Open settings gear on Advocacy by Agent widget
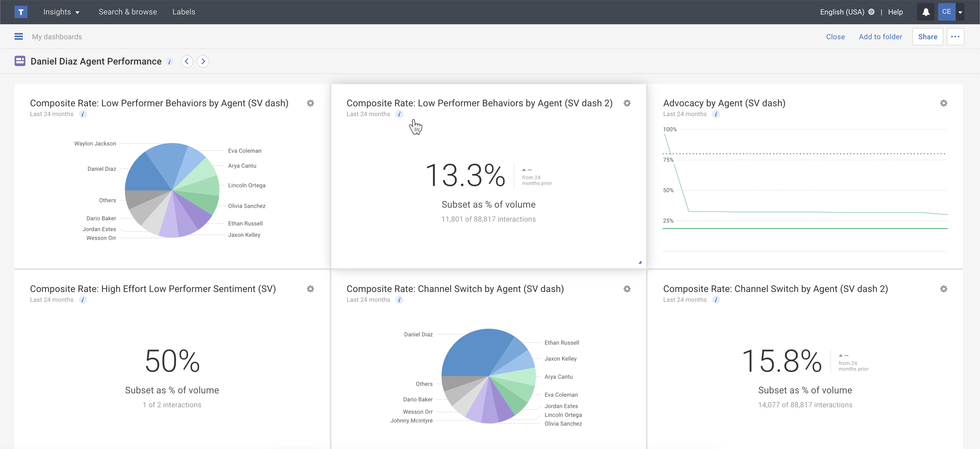This screenshot has height=449, width=980. coord(943,103)
